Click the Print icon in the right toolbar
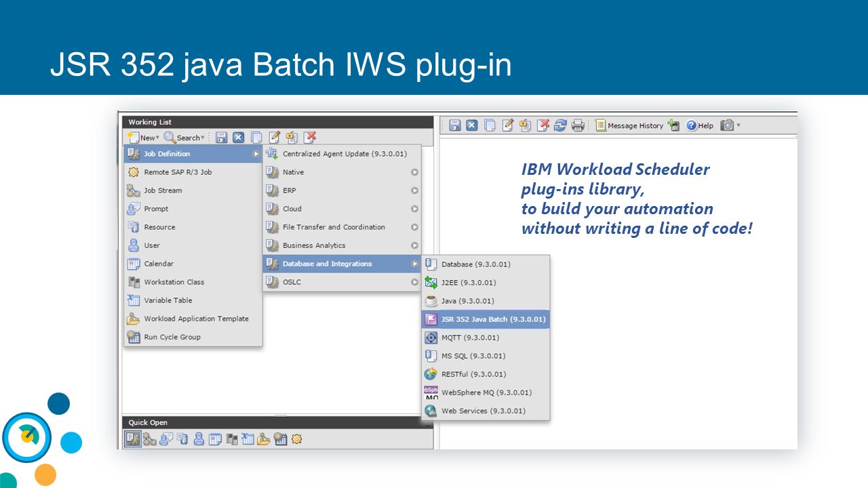Image resolution: width=868 pixels, height=488 pixels. click(578, 125)
